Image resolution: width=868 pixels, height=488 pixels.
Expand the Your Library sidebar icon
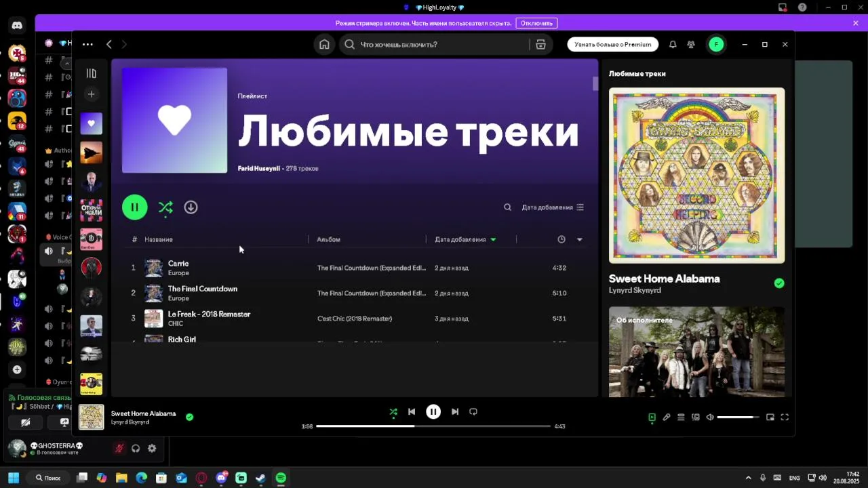[91, 73]
